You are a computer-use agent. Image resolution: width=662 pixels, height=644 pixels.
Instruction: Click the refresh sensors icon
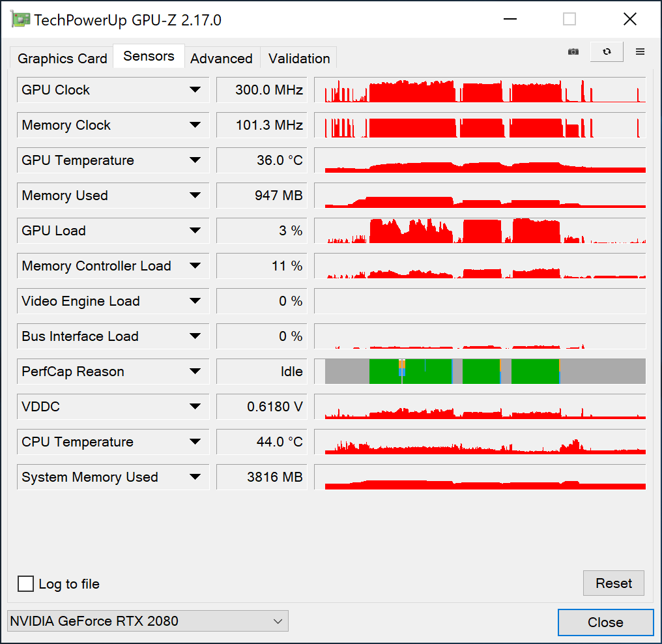607,51
